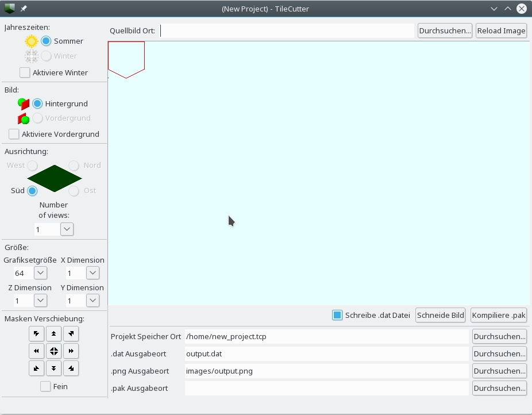Click the Quellbild Ort input field
Image resolution: width=532 pixels, height=415 pixels.
(x=287, y=30)
